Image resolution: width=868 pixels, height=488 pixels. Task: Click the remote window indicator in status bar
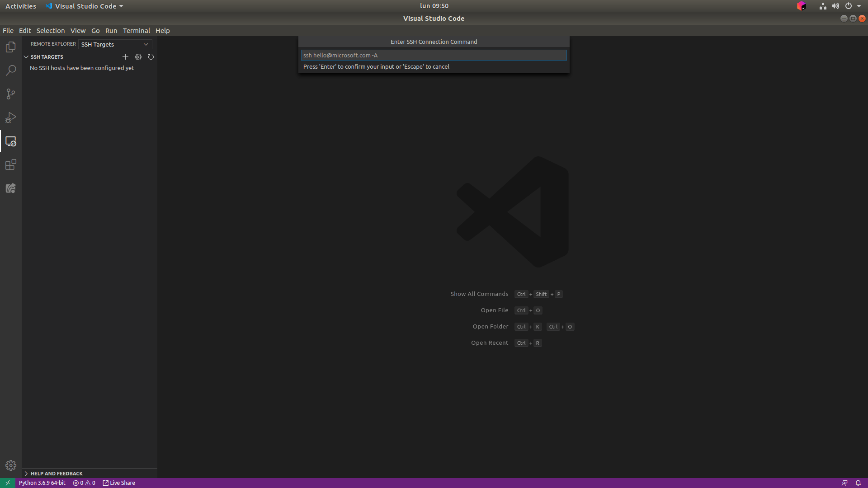pyautogui.click(x=7, y=483)
